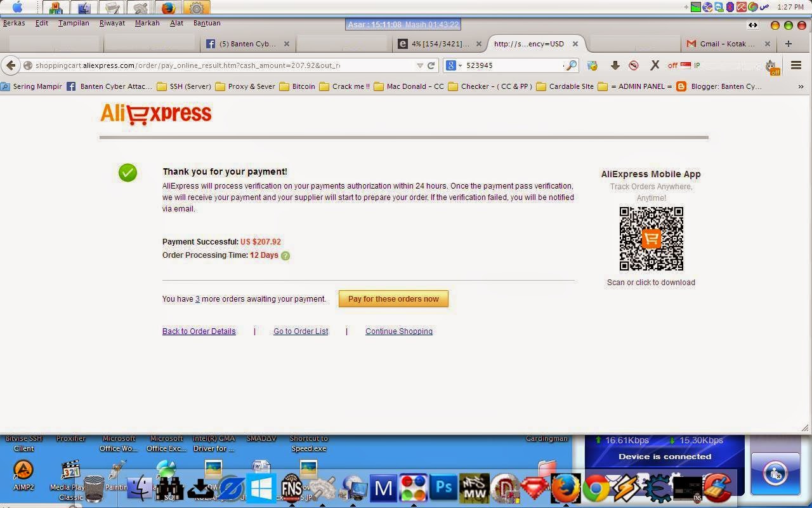Click the AliExpress logo
Screen dimensions: 812x508
[156, 114]
